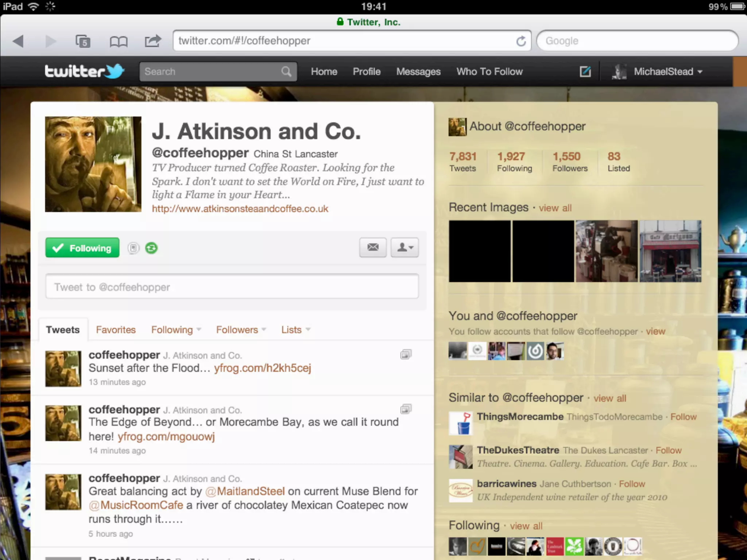Screen dimensions: 747x560
Task: Follow ThingsMorecambe account
Action: (683, 417)
